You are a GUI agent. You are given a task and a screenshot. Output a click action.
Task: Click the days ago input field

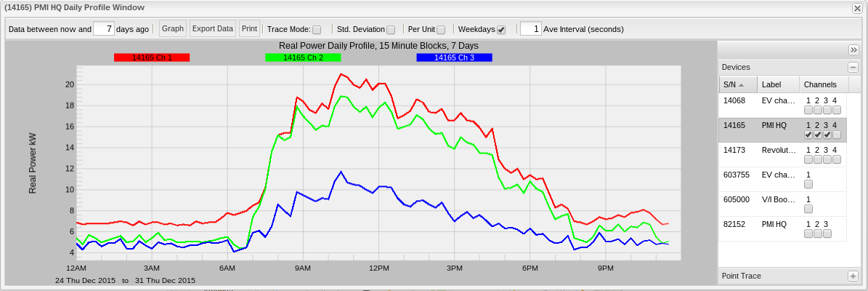coord(105,29)
